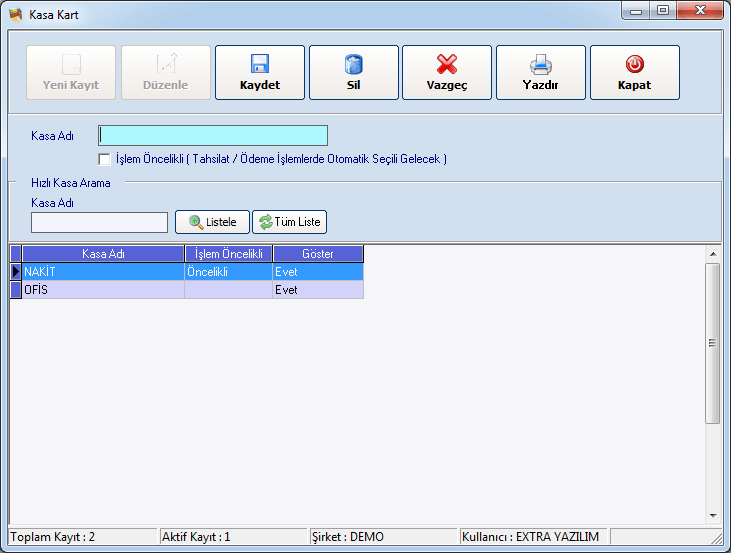Click the Evet cell in the OFİS row
This screenshot has width=731, height=553.
(x=318, y=290)
